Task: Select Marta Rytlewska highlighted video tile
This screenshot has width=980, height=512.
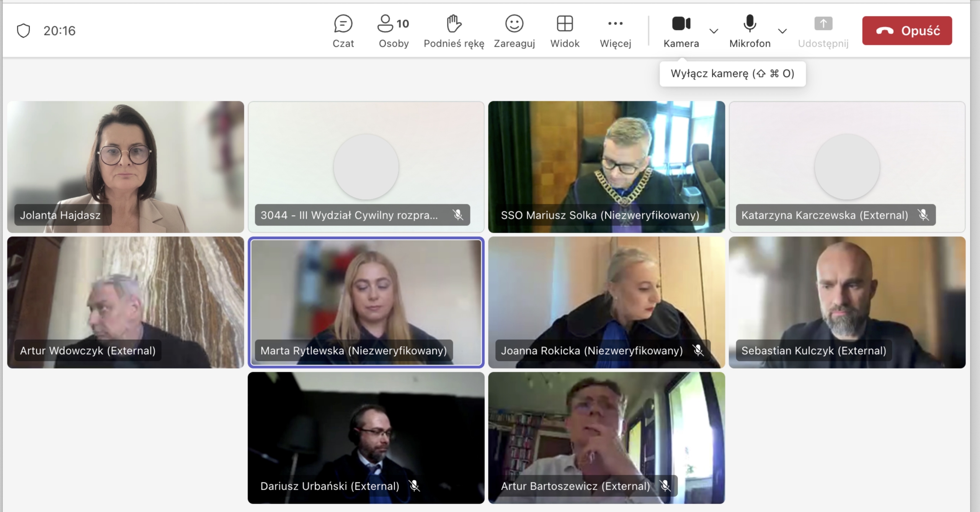Action: [366, 302]
